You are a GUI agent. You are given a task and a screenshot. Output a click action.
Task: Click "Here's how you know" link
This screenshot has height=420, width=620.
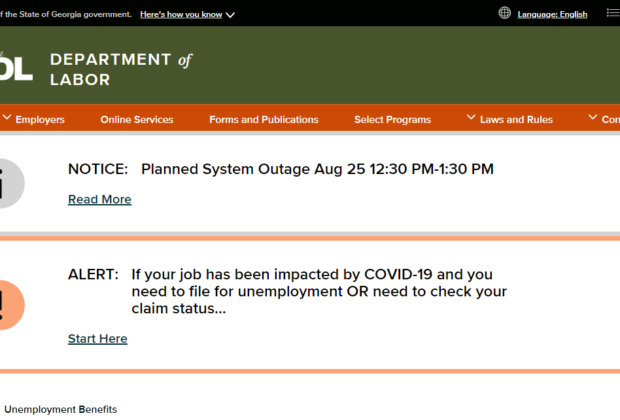(x=180, y=15)
